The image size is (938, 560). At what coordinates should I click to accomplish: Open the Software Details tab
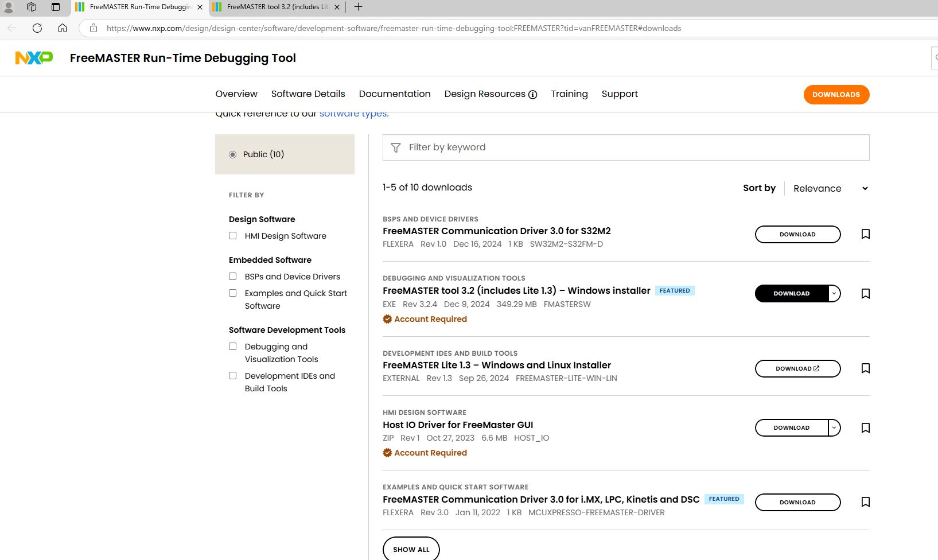click(308, 94)
